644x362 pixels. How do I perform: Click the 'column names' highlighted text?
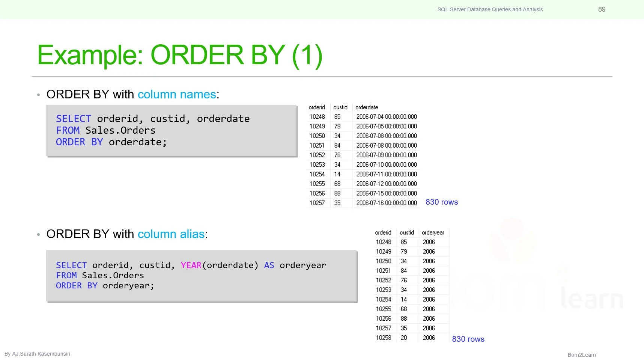177,94
